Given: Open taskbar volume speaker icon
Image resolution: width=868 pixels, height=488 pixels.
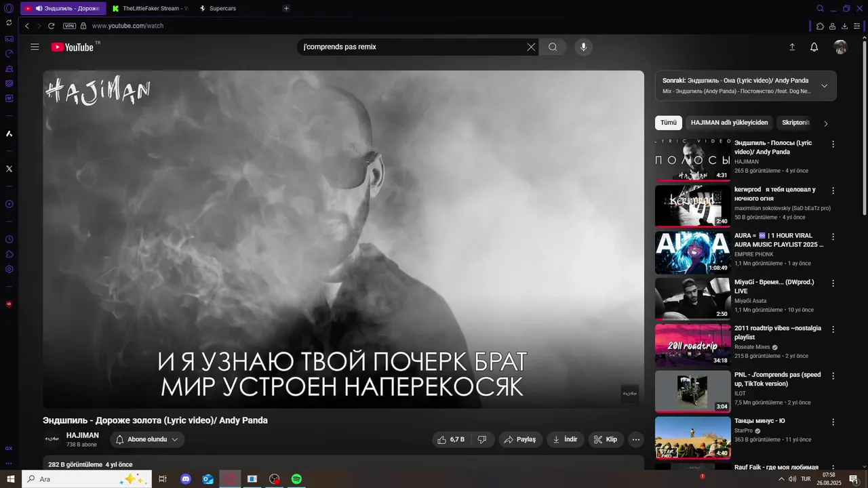Looking at the screenshot, I should coord(792,479).
